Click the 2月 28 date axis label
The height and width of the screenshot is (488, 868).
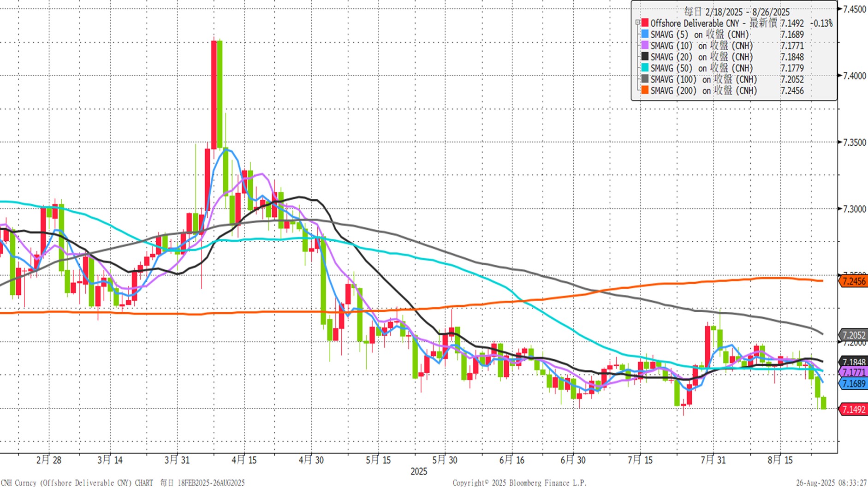tap(48, 460)
